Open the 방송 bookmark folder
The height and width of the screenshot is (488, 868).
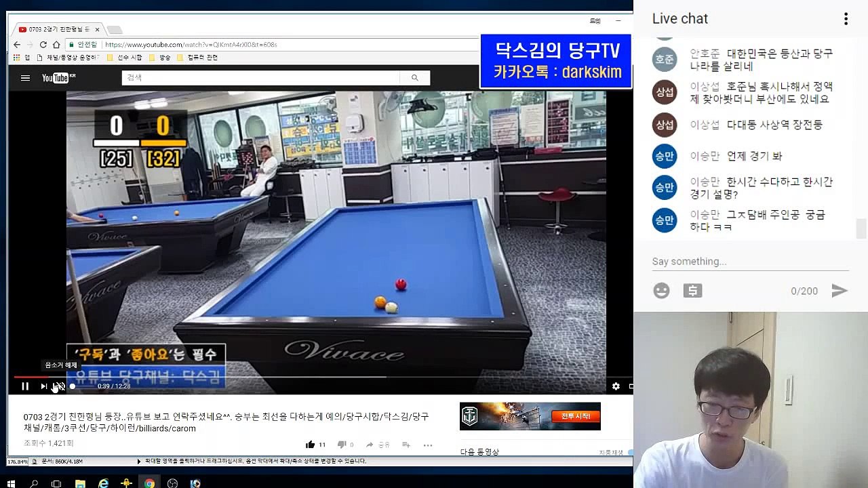click(160, 58)
